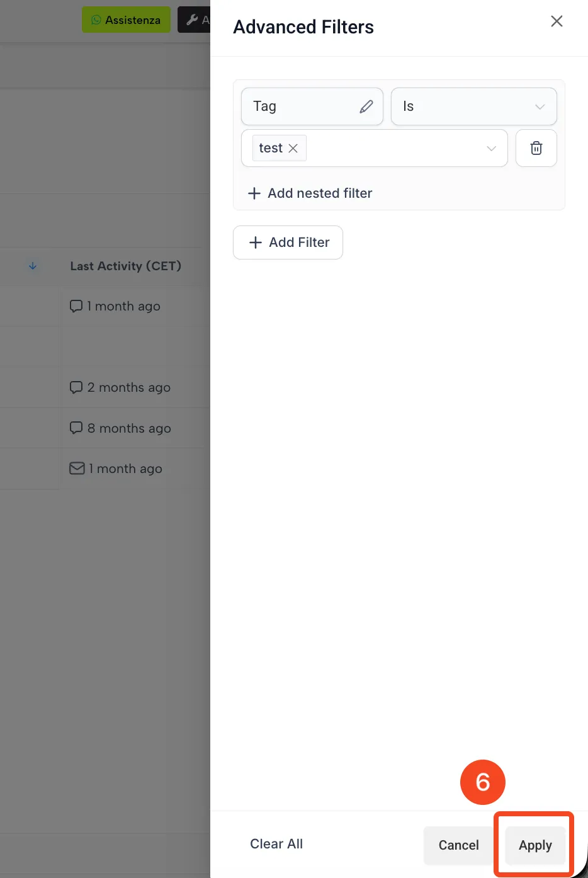Click the wrench icon in dark toolbar button

coord(193,20)
